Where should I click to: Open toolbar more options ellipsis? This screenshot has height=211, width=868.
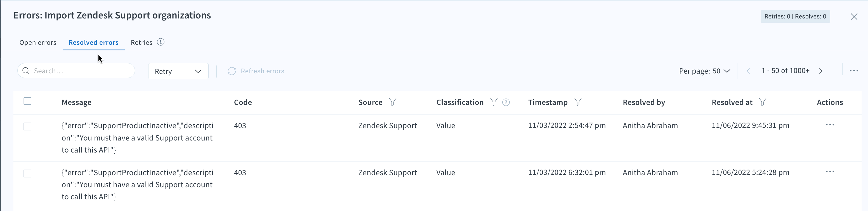854,71
